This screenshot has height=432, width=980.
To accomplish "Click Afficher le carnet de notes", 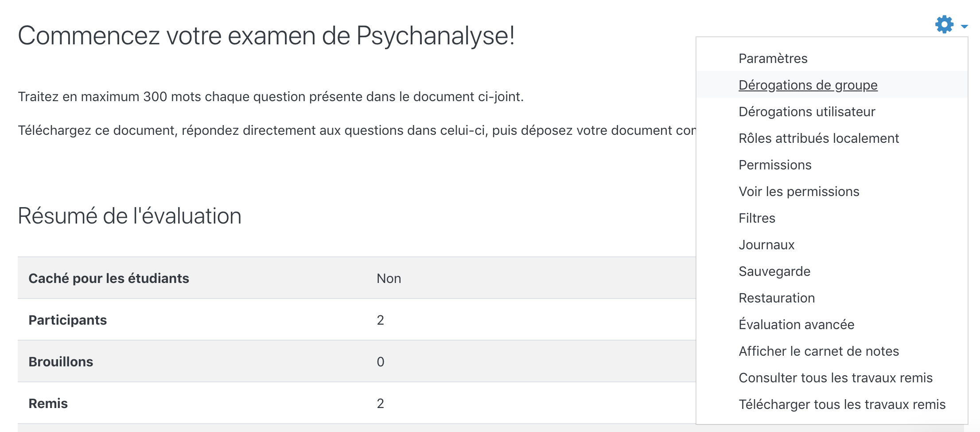I will point(819,351).
